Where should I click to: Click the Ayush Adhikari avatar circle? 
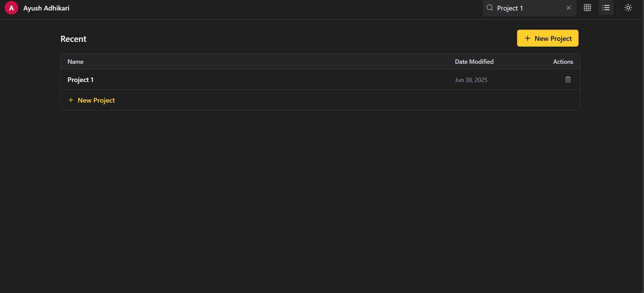click(x=11, y=8)
